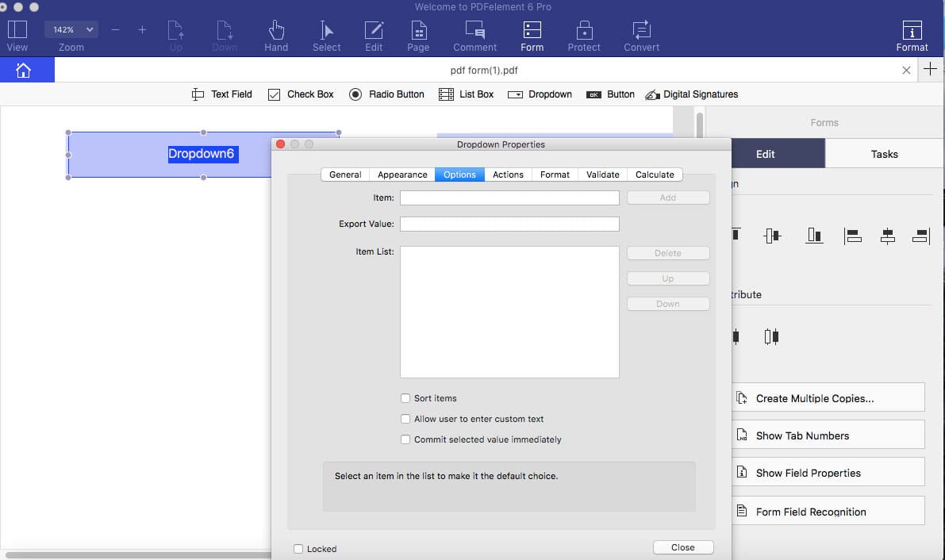Open the Convert tool
945x560 pixels.
point(641,31)
